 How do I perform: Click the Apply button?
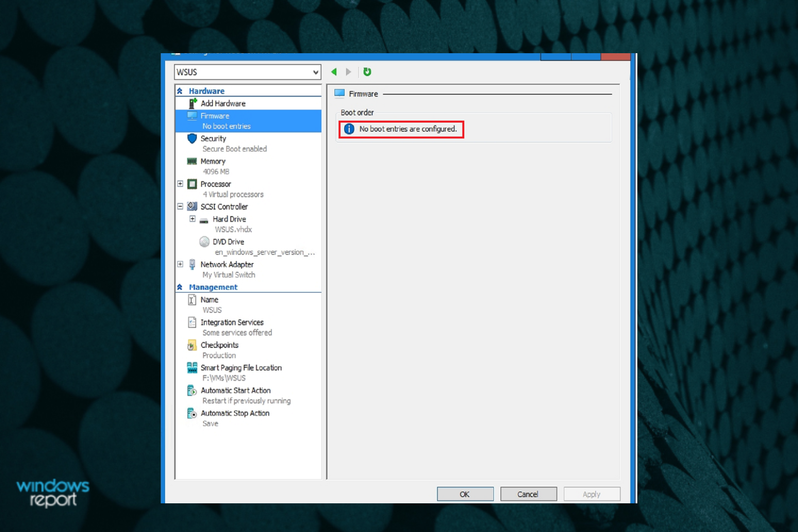(592, 494)
